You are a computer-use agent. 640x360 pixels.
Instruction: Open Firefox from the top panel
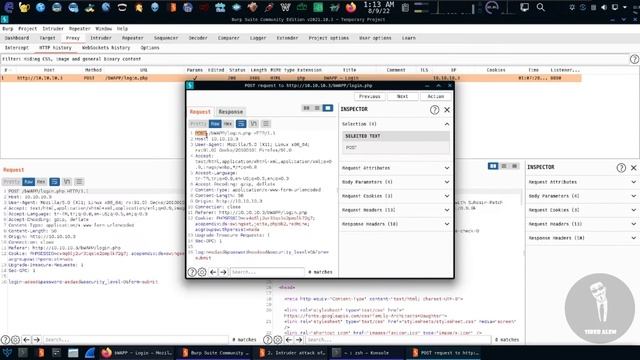click(x=351, y=7)
